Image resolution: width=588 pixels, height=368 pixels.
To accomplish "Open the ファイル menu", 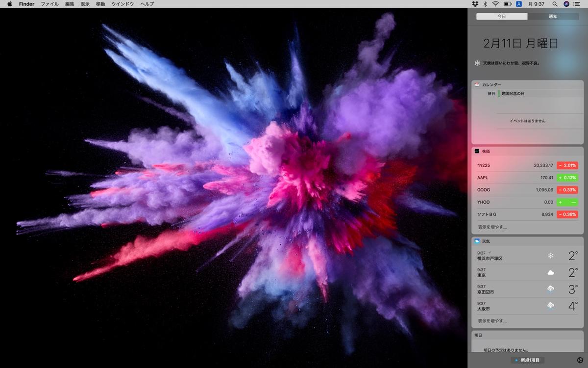I will click(x=49, y=4).
